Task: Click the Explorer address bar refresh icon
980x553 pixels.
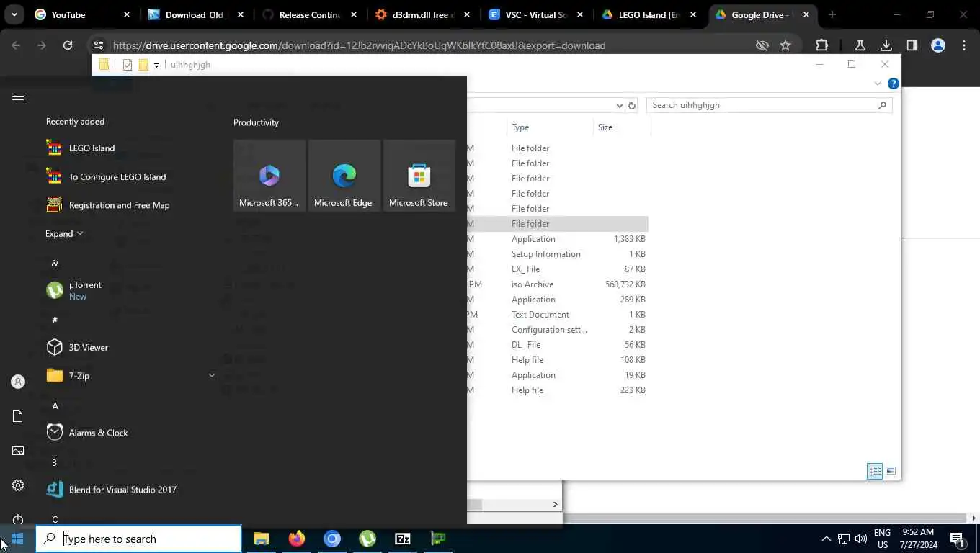Action: coord(632,105)
